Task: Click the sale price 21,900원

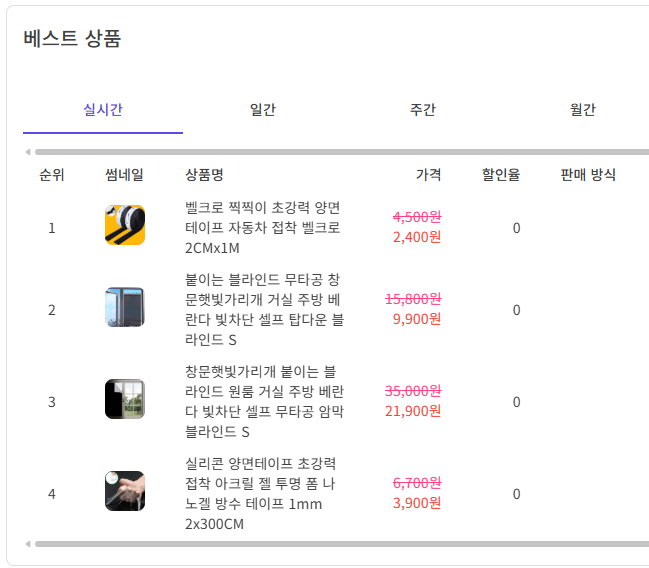Action: point(413,411)
